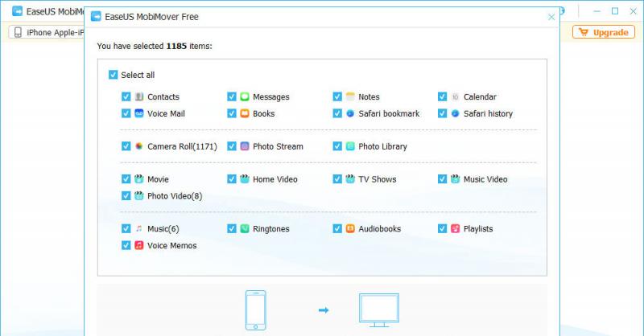The height and width of the screenshot is (336, 644).
Task: Click the Music note icon
Action: click(139, 228)
